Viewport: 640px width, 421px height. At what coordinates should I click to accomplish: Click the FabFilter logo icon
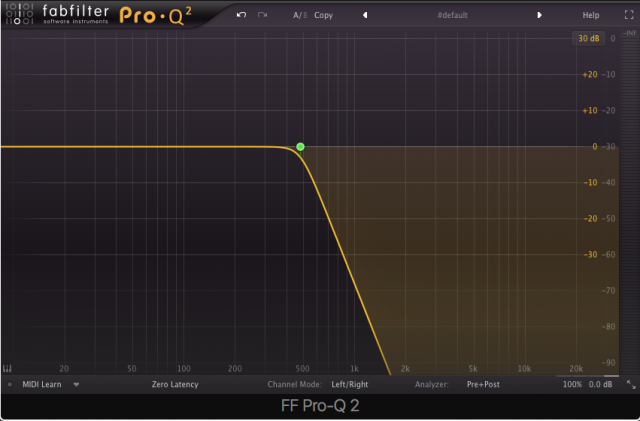click(19, 15)
